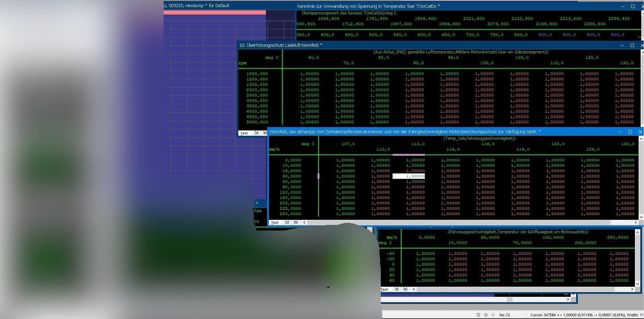Select the Text tab of the Überhitzungsschutz window
Image resolution: width=644 pixels, height=319 pixels.
244,133
